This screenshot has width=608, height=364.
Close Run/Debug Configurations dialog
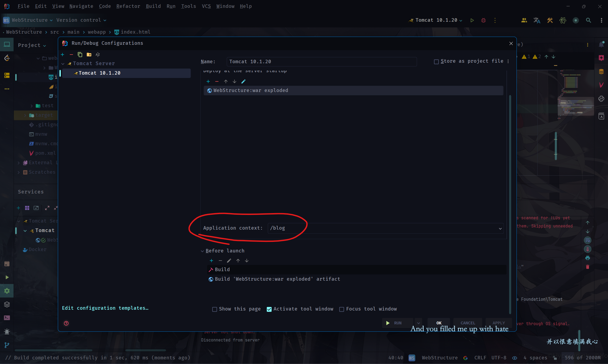(511, 43)
